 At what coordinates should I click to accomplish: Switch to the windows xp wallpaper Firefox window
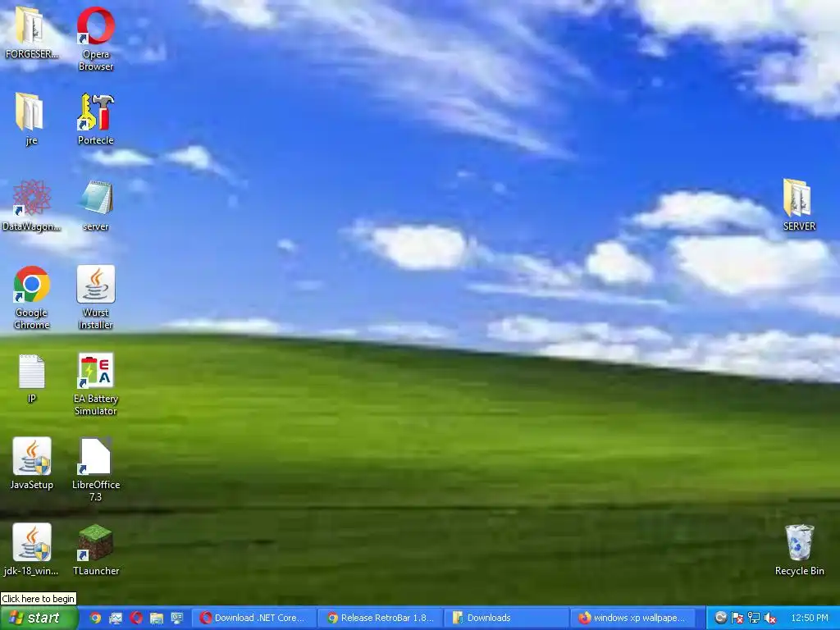(633, 618)
